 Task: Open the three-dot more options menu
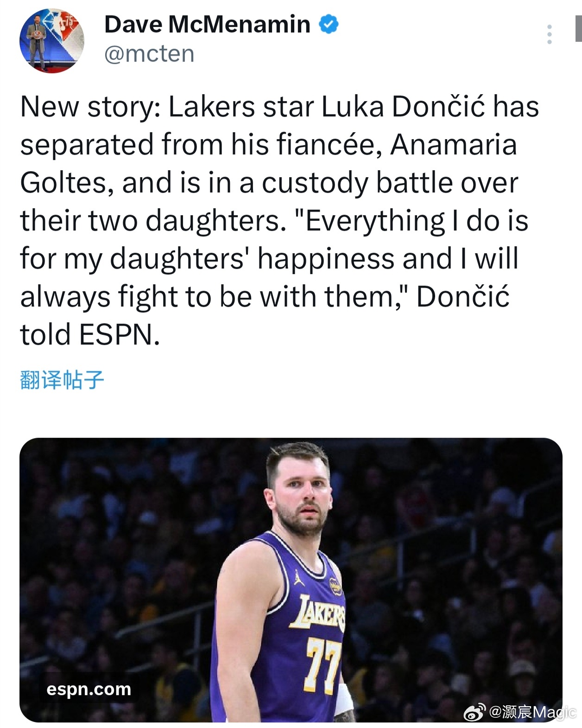(x=550, y=34)
